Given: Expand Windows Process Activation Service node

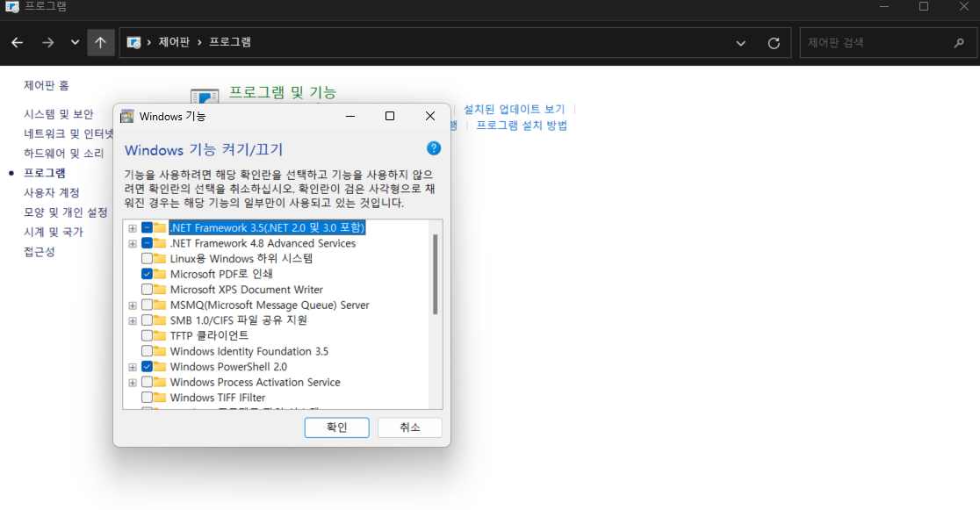Looking at the screenshot, I should tap(133, 383).
